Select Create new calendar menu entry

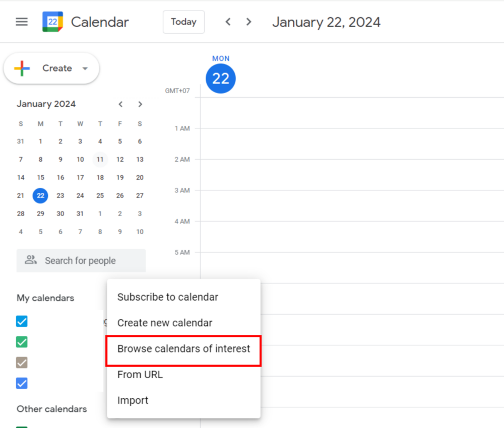pyautogui.click(x=165, y=323)
